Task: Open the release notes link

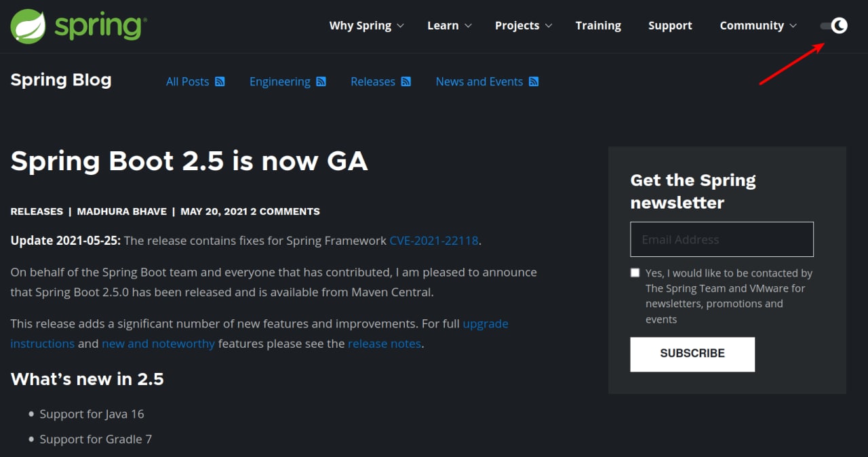Action: [x=384, y=344]
